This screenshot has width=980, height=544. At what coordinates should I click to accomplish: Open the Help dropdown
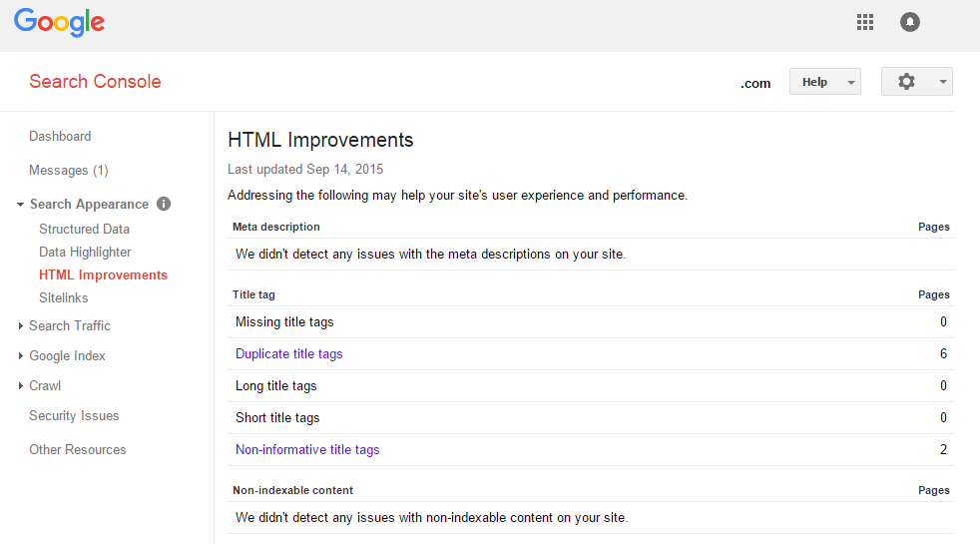click(x=824, y=82)
